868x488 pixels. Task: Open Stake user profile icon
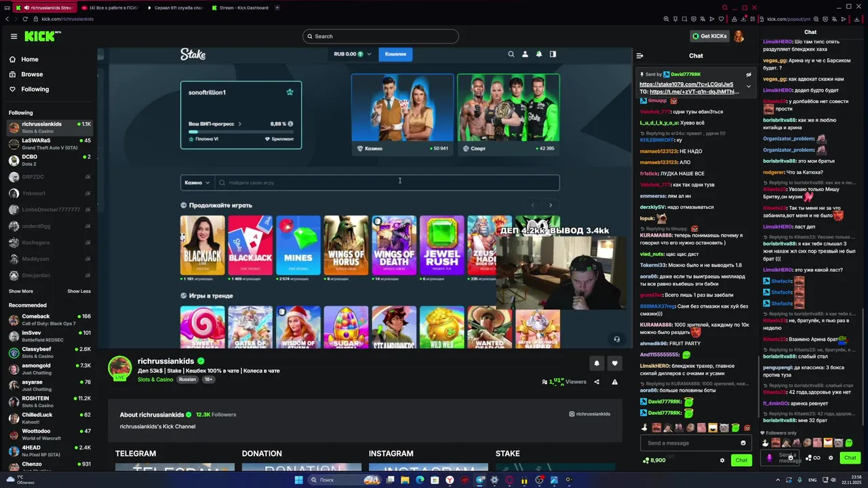525,54
